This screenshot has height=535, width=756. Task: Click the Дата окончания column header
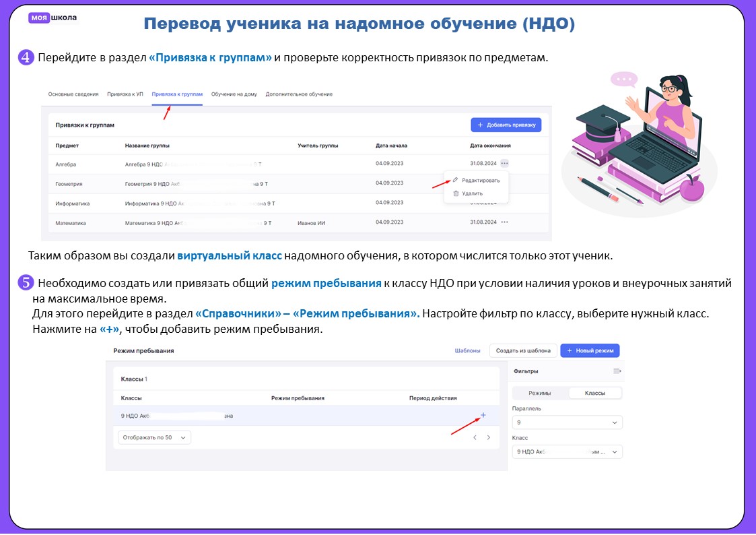click(x=490, y=146)
